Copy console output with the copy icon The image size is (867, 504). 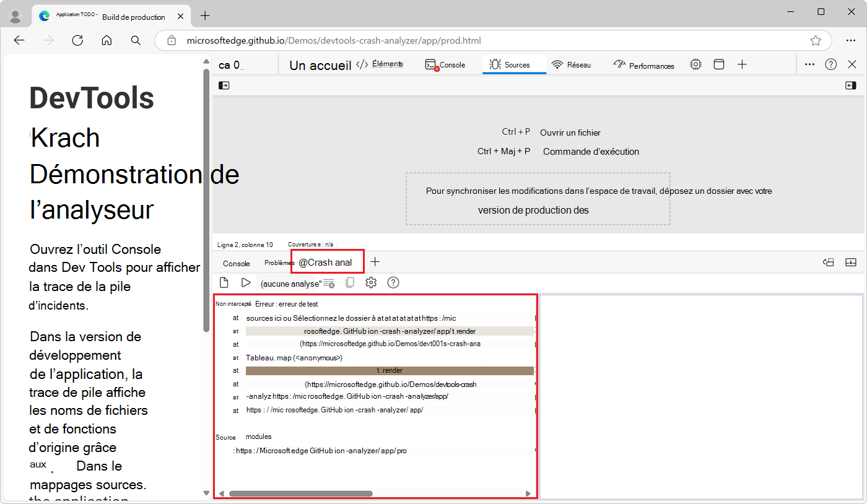pyautogui.click(x=350, y=282)
